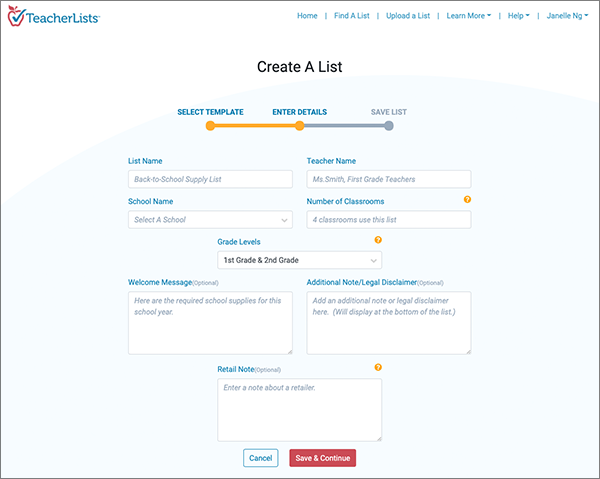600x479 pixels.
Task: Click the Teacher Name label
Action: coord(331,161)
